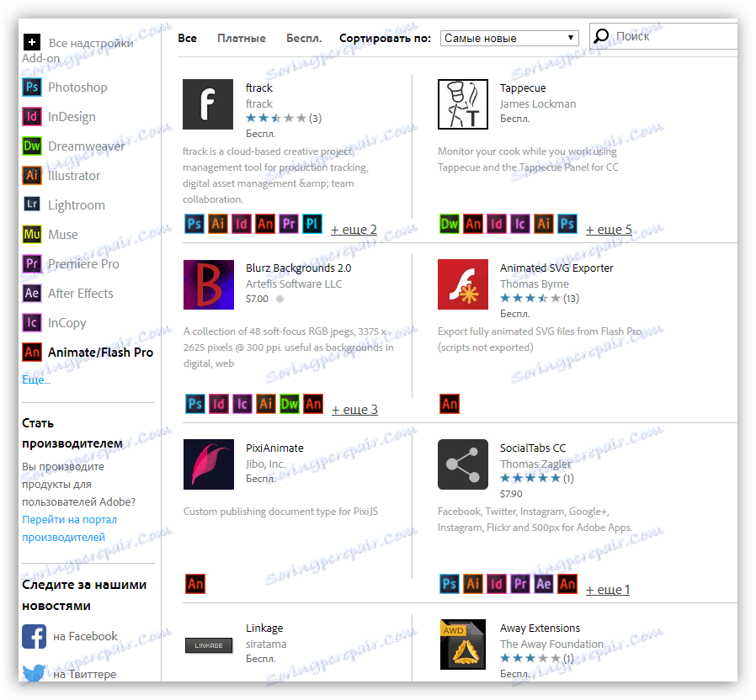Click An badge under Animated SVG Exporter
The height and width of the screenshot is (700, 756).
coord(450,404)
